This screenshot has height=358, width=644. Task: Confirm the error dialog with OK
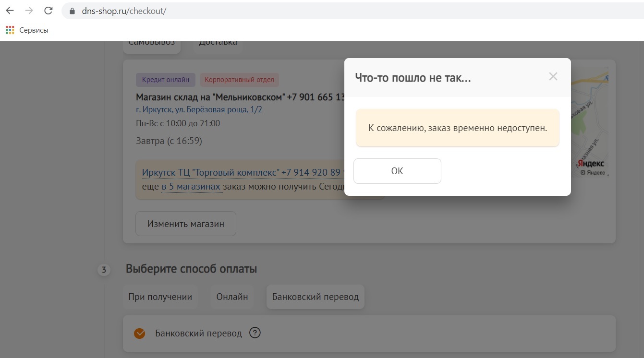(397, 171)
